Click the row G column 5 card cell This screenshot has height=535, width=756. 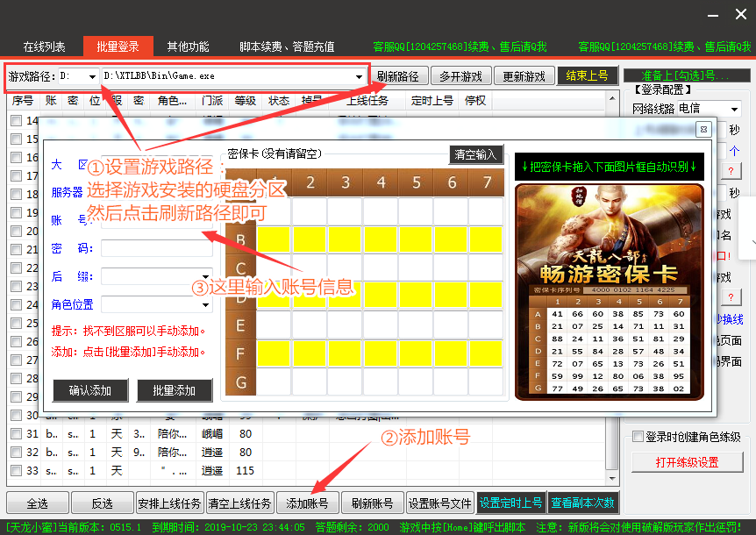pos(416,382)
